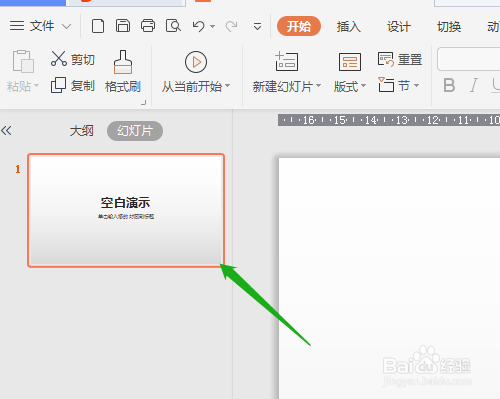Print the presentation with the printer icon

point(148,26)
